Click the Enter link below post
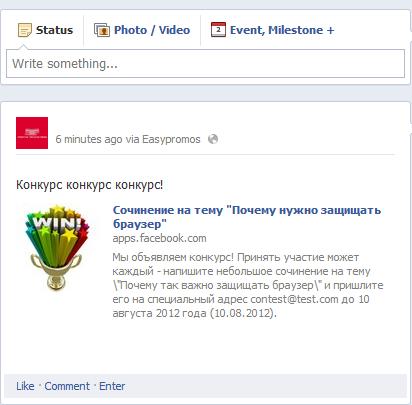This screenshot has width=412, height=405. pos(112,386)
